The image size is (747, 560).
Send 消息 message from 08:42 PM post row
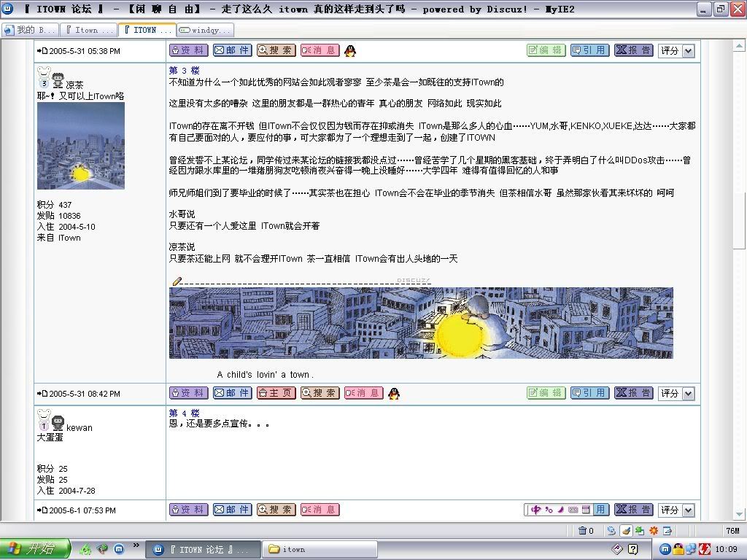coord(364,393)
